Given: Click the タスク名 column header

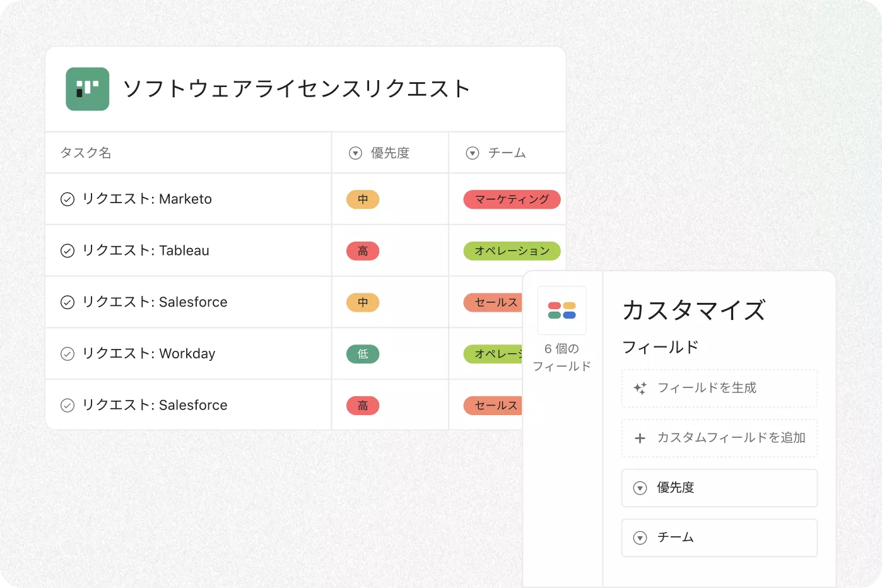Looking at the screenshot, I should click(86, 153).
